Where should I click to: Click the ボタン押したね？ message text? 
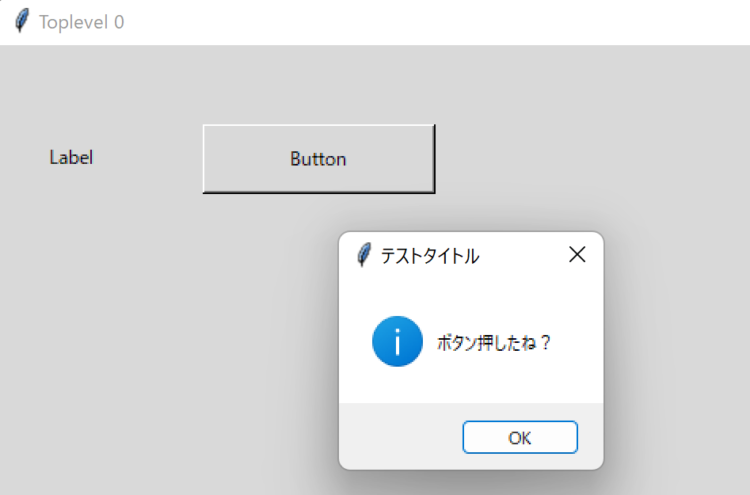click(x=494, y=342)
